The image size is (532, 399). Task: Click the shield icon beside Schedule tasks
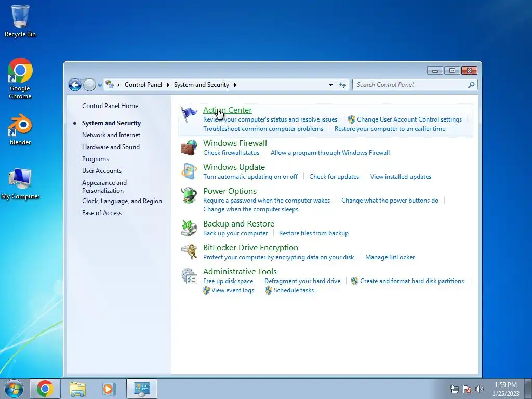(269, 290)
